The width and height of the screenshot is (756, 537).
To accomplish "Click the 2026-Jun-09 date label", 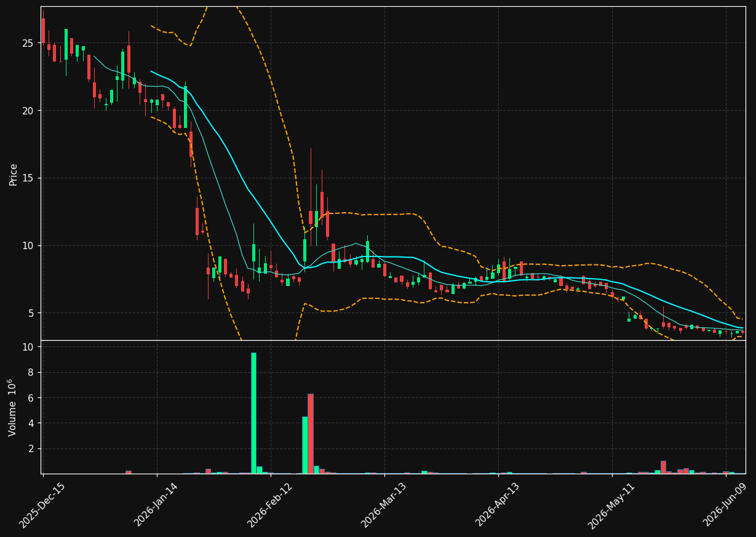I will coord(725,505).
